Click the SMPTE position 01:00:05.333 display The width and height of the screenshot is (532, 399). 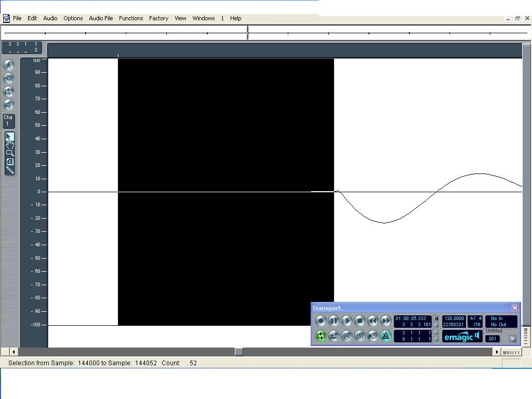410,318
